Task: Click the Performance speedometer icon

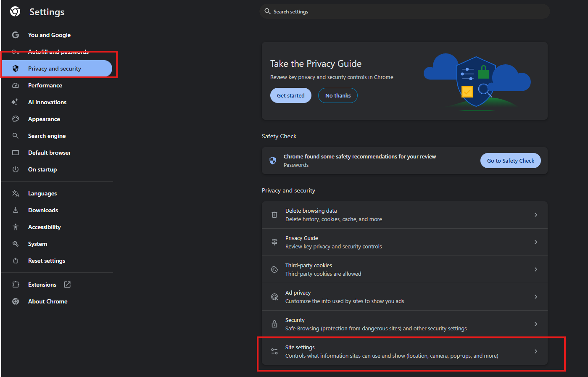Action: [x=16, y=85]
